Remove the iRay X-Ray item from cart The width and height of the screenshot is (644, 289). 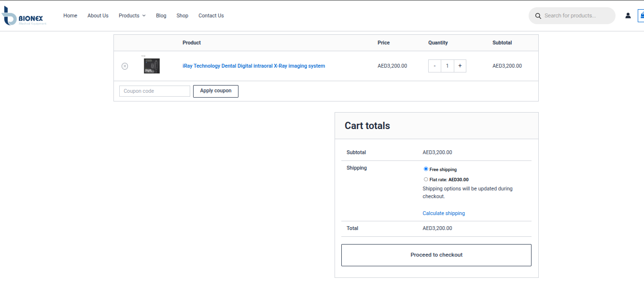125,66
